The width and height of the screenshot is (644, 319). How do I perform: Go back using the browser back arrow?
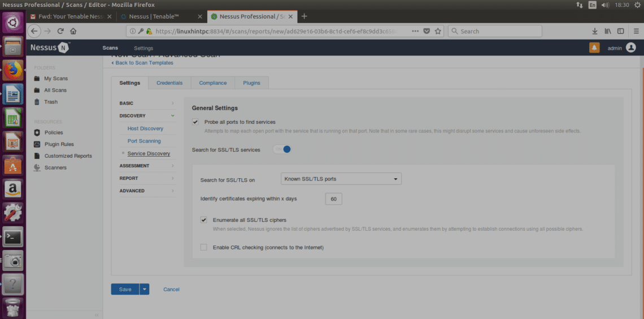click(x=34, y=31)
